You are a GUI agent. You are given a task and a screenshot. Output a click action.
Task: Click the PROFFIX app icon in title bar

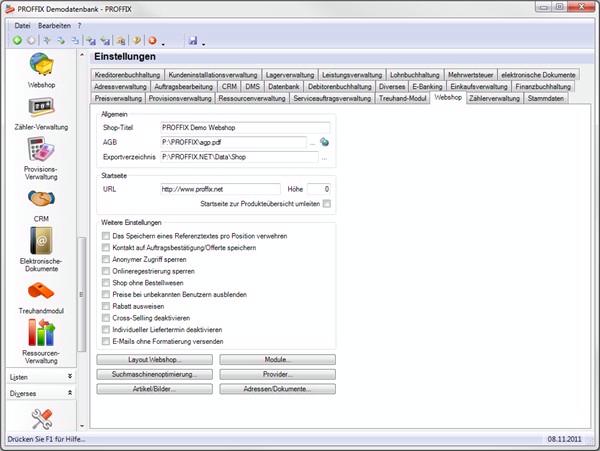coord(10,8)
